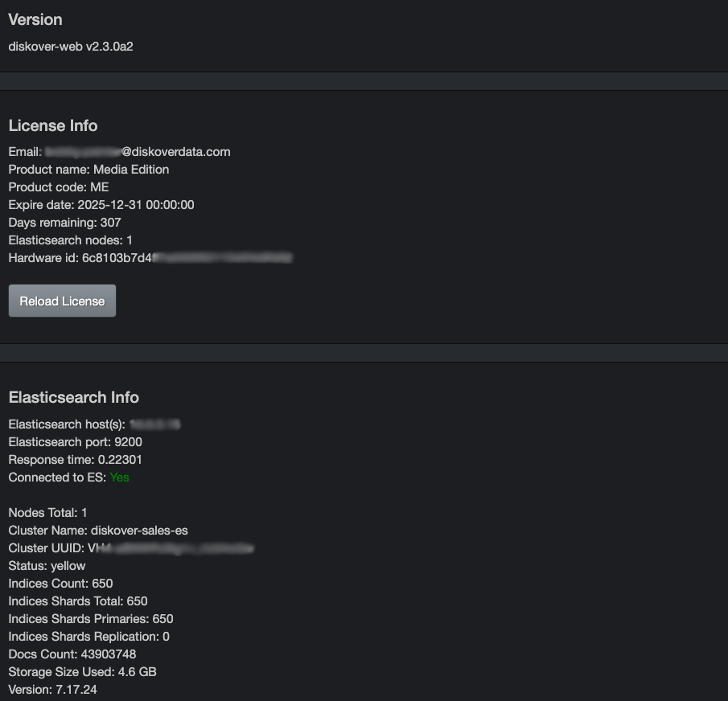Click the Version section heading
This screenshot has width=728, height=701.
[35, 19]
